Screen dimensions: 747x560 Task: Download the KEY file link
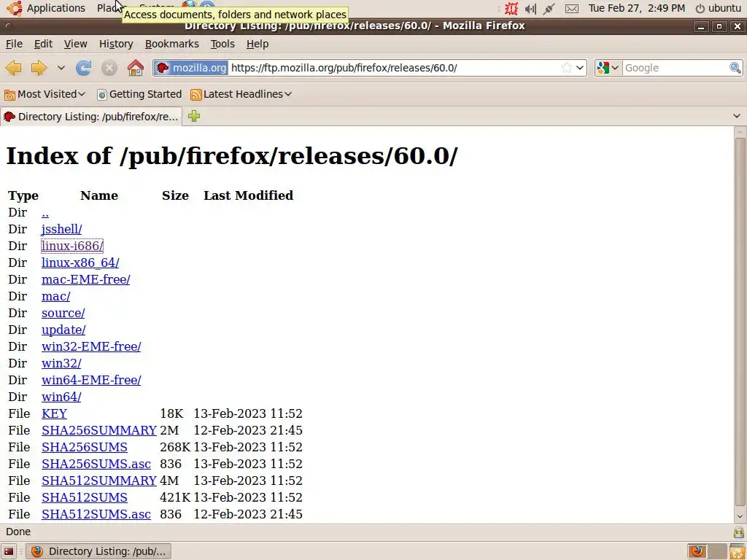point(54,413)
